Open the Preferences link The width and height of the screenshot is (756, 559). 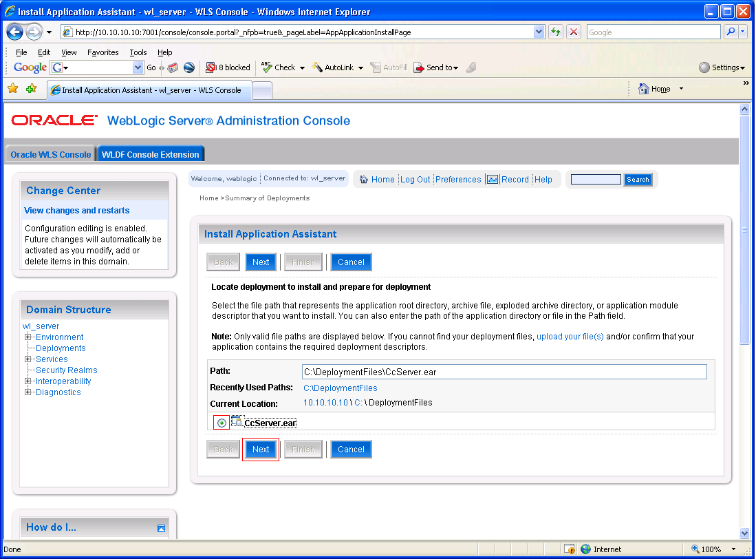458,180
